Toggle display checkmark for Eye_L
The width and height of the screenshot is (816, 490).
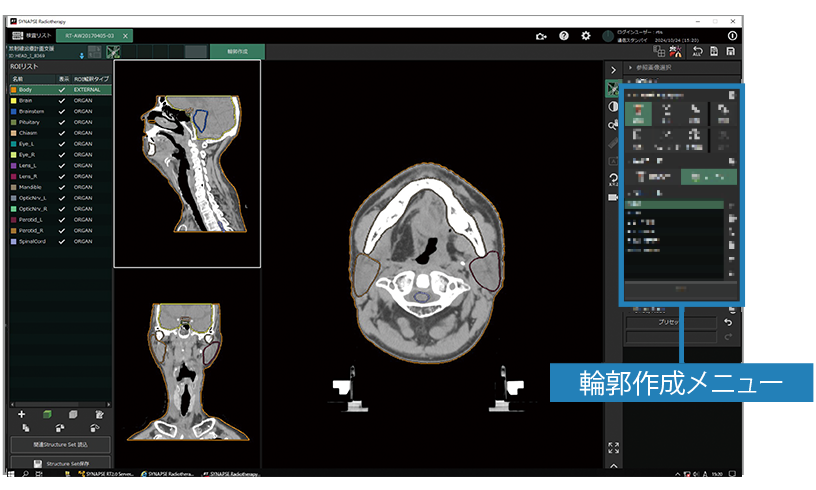click(x=62, y=144)
